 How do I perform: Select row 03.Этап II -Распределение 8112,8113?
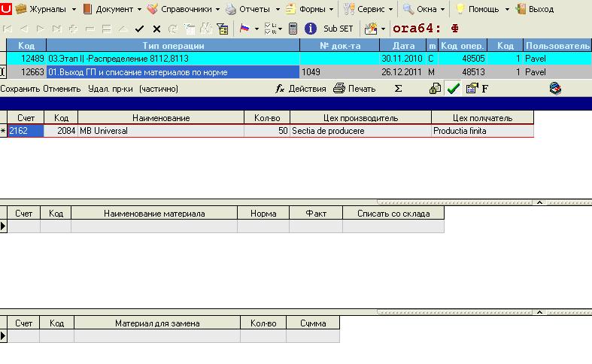click(299, 59)
